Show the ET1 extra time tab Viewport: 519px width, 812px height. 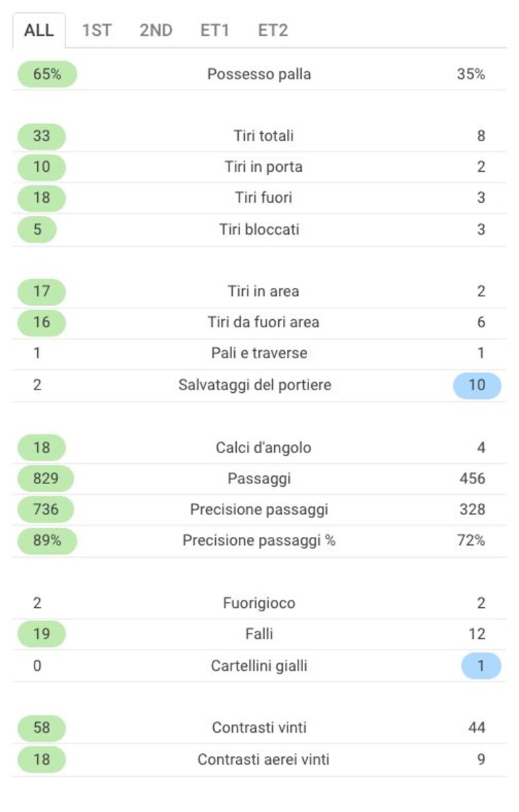click(x=215, y=30)
